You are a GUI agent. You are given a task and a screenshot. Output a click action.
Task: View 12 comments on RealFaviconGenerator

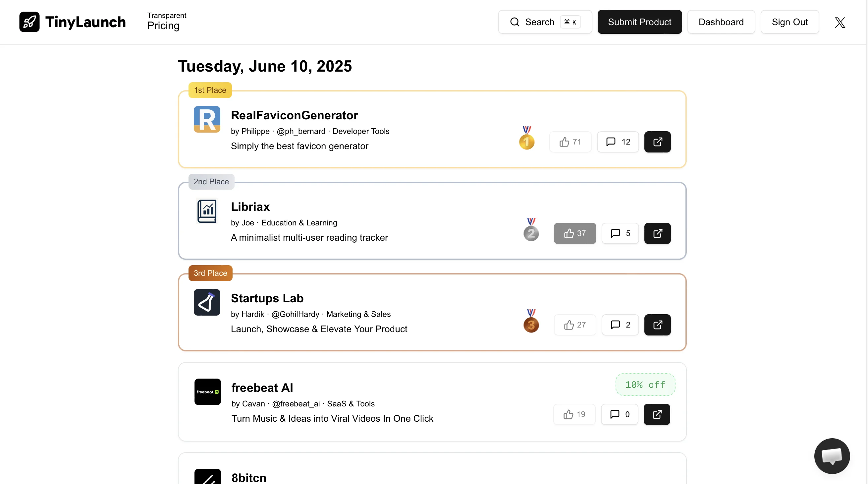[x=618, y=142]
